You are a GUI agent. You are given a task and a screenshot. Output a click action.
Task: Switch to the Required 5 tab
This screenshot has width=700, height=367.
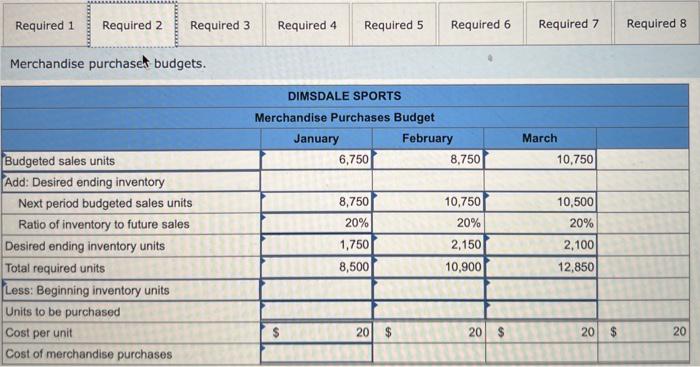394,25
